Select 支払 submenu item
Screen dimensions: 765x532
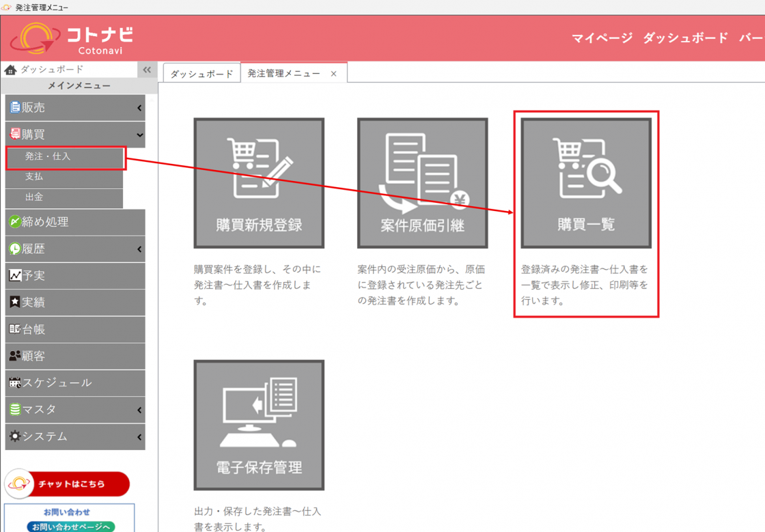click(64, 177)
